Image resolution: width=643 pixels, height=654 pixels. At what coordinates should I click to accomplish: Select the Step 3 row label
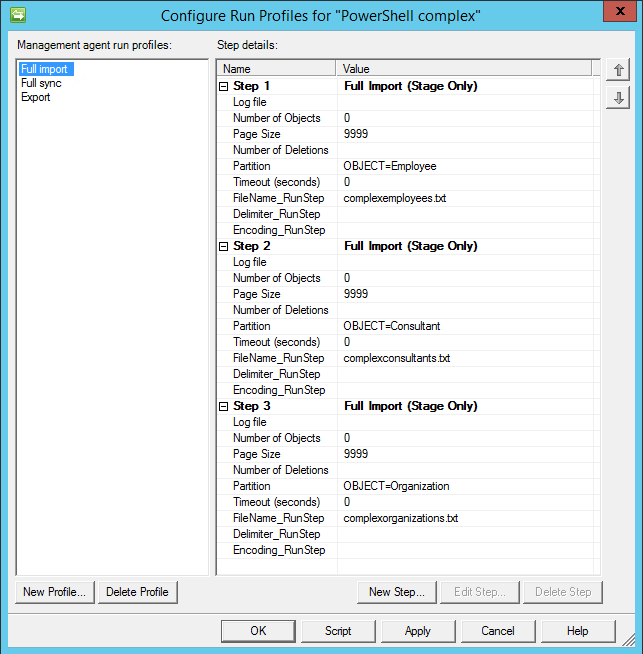click(x=251, y=406)
